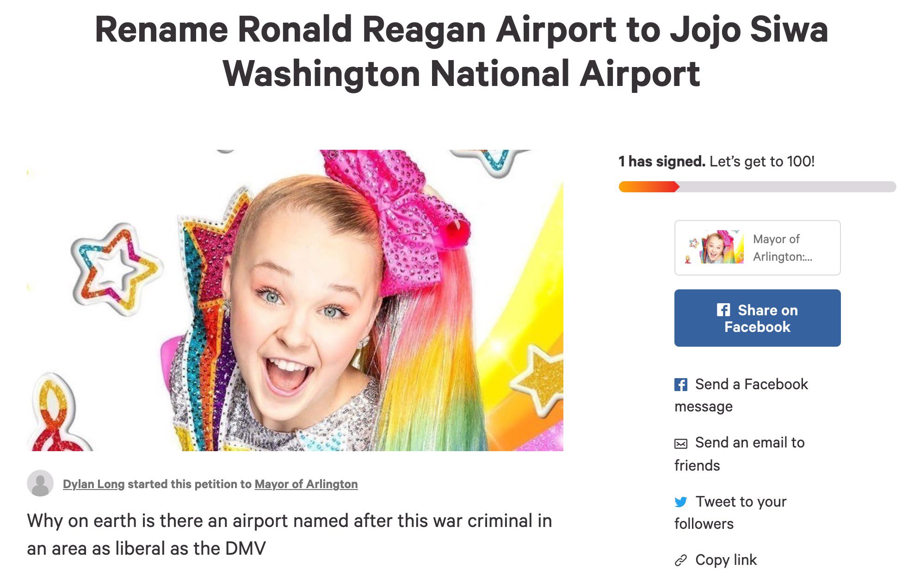The height and width of the screenshot is (588, 914).
Task: Open Dylan Long's profile link
Action: 93,484
